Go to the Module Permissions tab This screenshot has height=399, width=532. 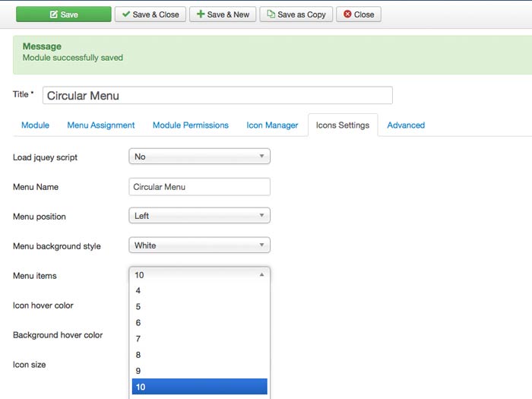[190, 125]
